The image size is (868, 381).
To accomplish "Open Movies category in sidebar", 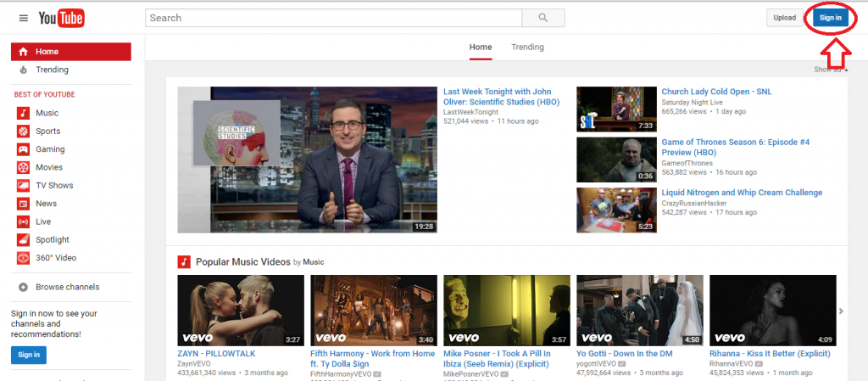I will coord(49,167).
